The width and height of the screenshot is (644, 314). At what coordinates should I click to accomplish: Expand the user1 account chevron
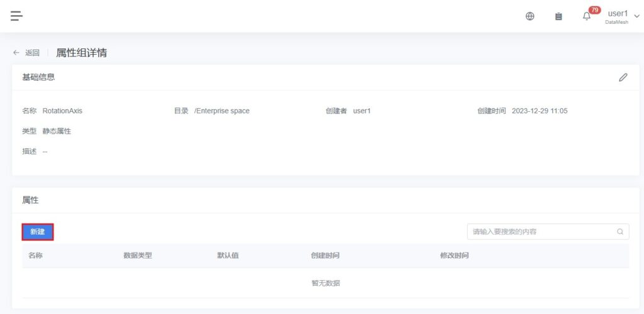click(636, 16)
